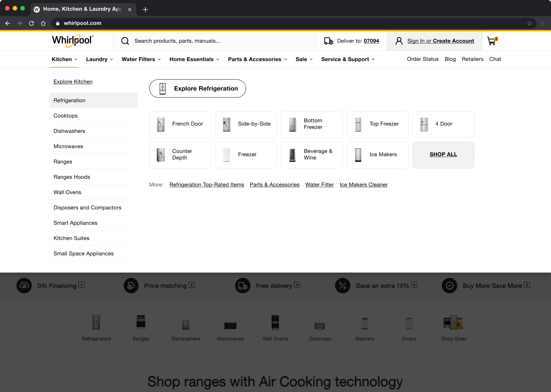Choose Wall Ovens from the sidebar
Image resolution: width=551 pixels, height=392 pixels.
click(x=67, y=192)
